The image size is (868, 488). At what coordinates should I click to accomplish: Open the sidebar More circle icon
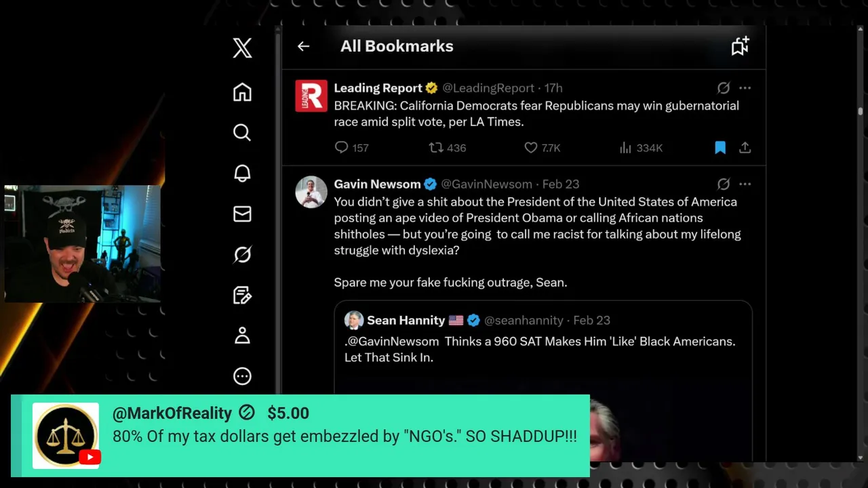pyautogui.click(x=242, y=376)
